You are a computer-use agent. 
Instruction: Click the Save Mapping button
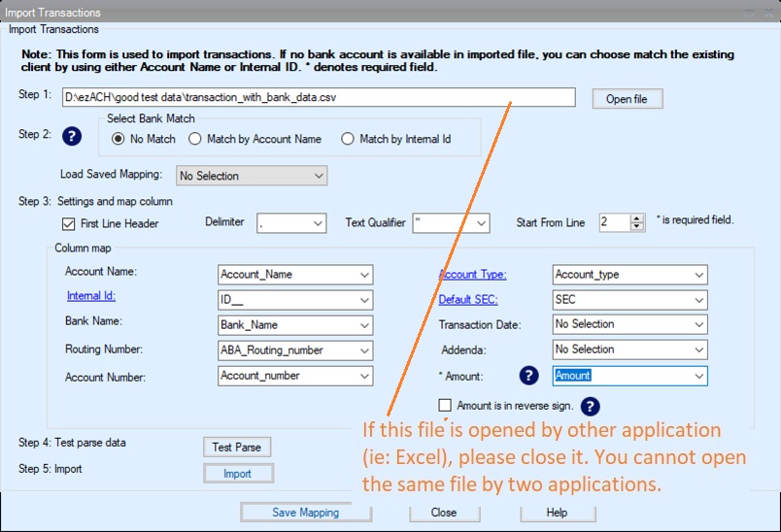coord(306,513)
